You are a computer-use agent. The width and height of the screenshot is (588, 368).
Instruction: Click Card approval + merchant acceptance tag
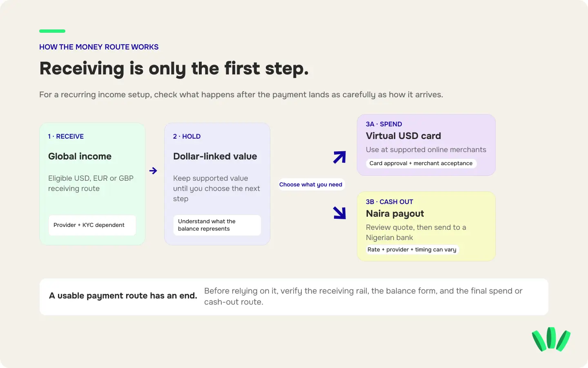coord(421,163)
